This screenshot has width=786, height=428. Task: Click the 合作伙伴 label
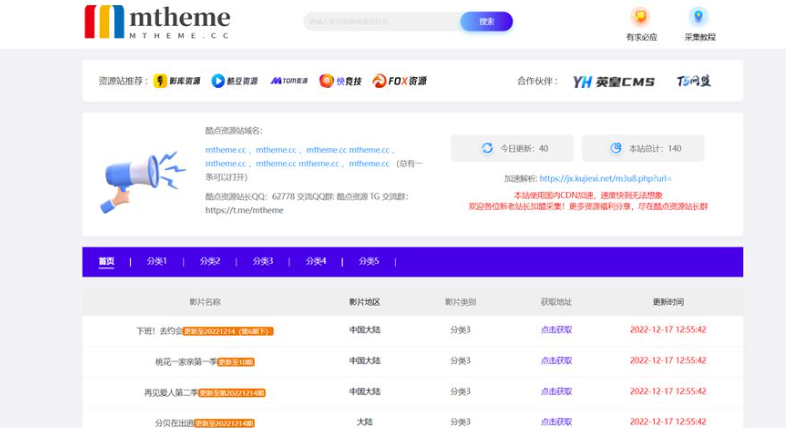pos(537,81)
